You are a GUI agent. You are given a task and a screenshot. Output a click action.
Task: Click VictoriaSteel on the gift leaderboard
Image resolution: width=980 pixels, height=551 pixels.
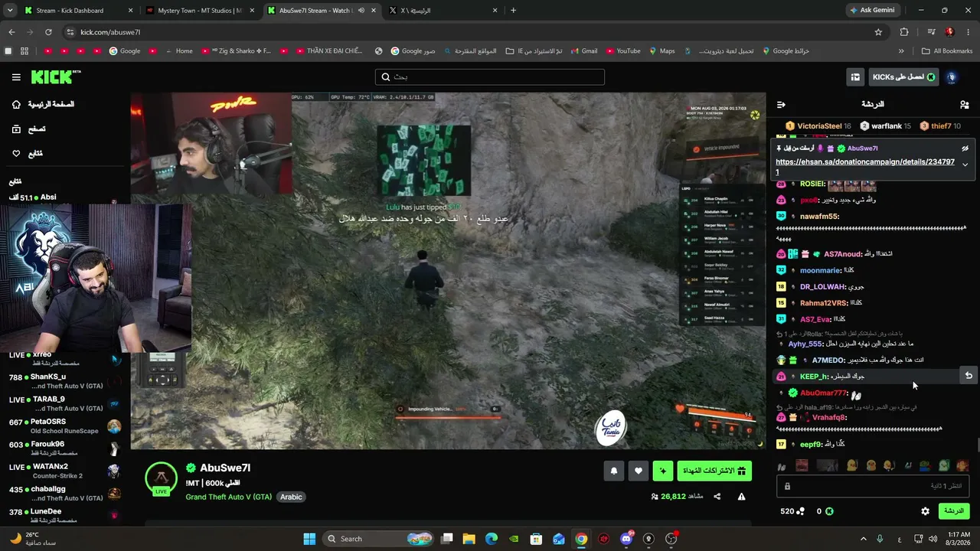(818, 126)
